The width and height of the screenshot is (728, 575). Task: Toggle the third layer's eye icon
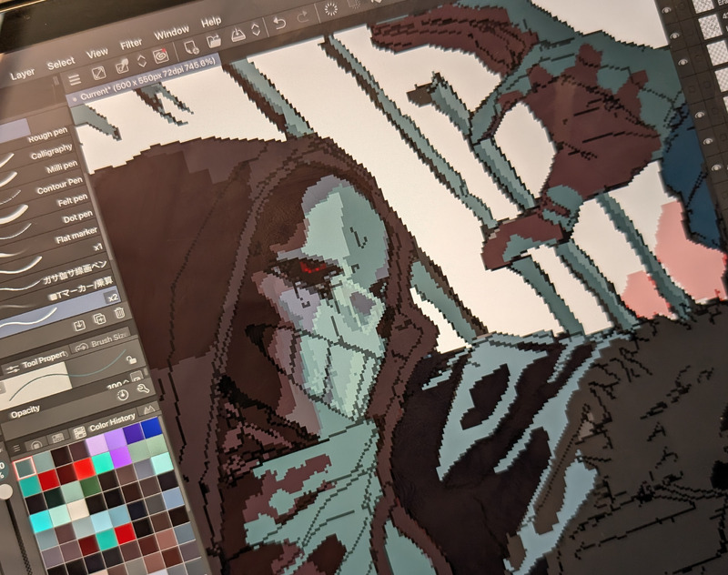[683, 62]
